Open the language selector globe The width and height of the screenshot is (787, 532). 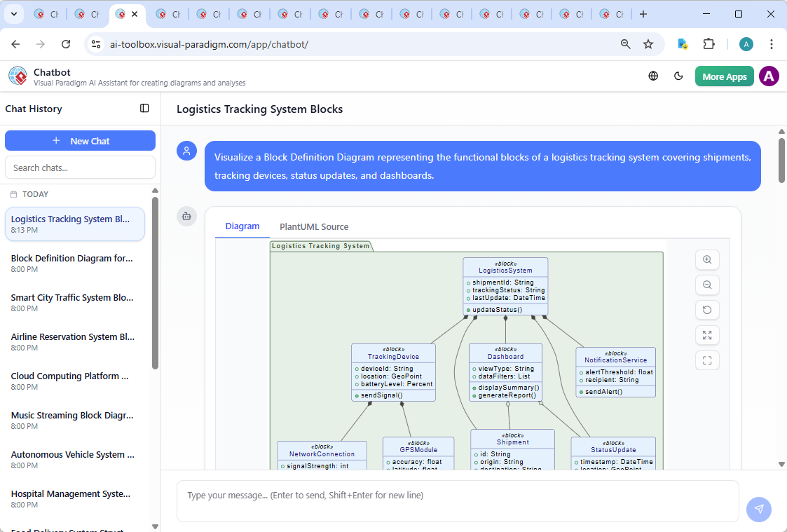[x=653, y=76]
